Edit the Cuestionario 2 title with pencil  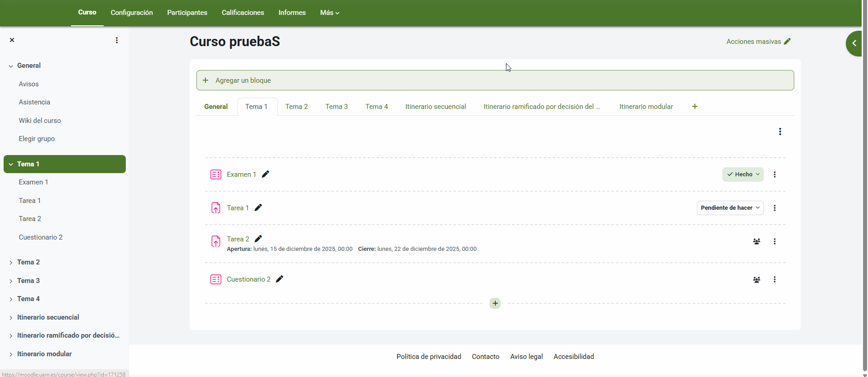coord(280,279)
